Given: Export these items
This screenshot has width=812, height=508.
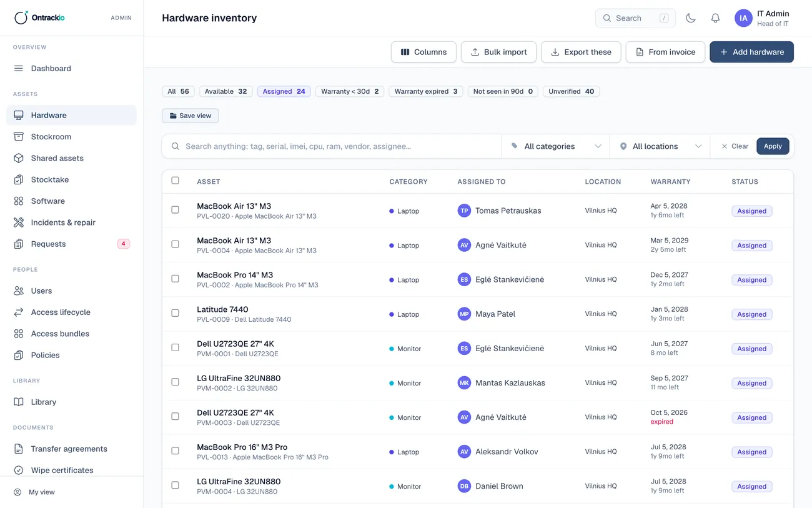Looking at the screenshot, I should pyautogui.click(x=581, y=52).
